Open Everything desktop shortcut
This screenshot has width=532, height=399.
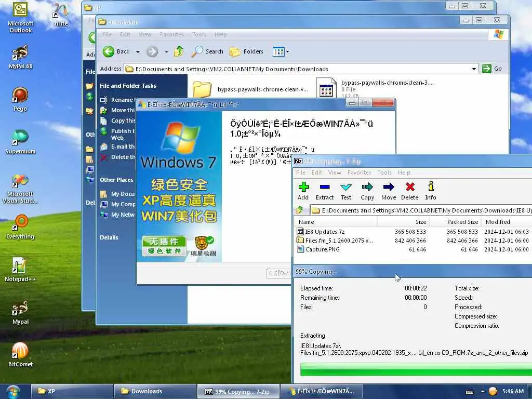(x=20, y=227)
